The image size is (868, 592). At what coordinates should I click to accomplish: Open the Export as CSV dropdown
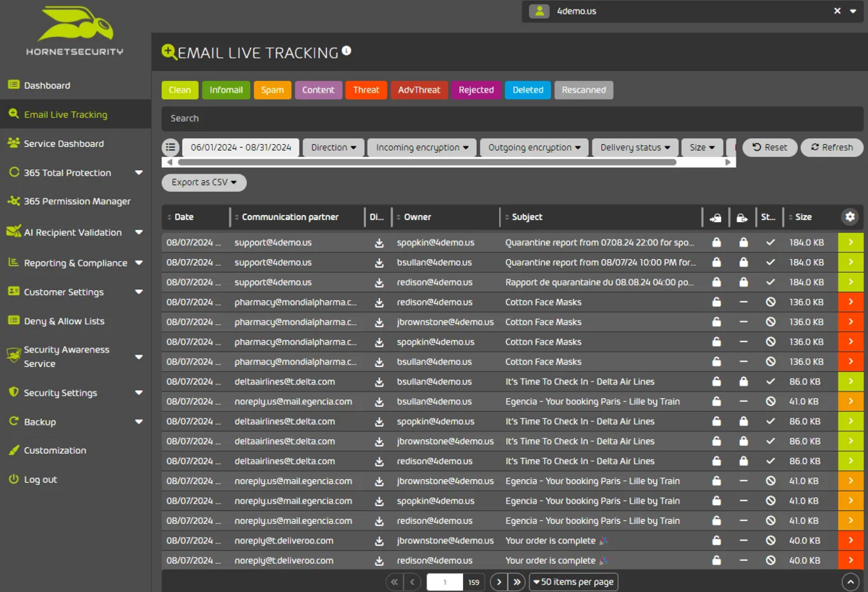click(204, 182)
